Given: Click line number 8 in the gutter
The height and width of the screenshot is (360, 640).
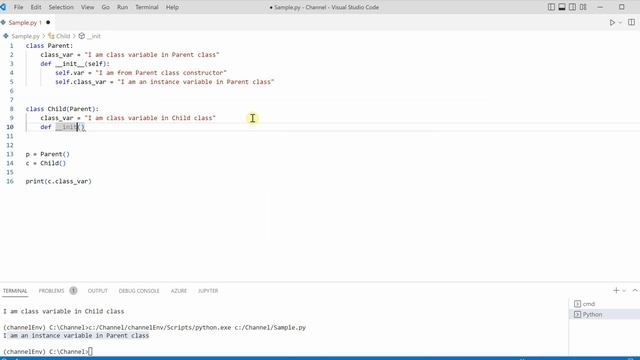Looking at the screenshot, I should [11, 109].
